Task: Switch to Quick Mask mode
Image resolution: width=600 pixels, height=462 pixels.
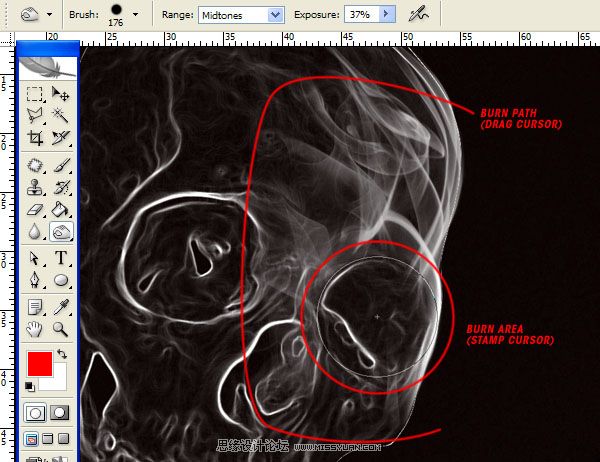Action: [x=59, y=413]
